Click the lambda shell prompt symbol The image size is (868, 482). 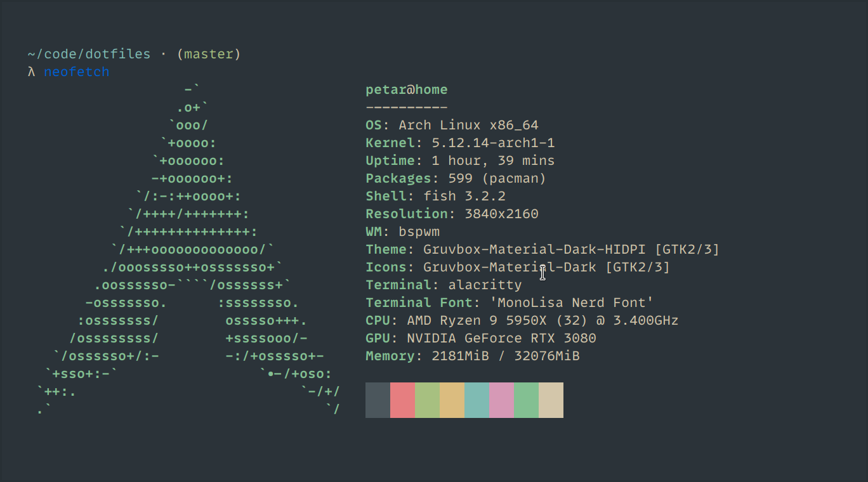(30, 72)
